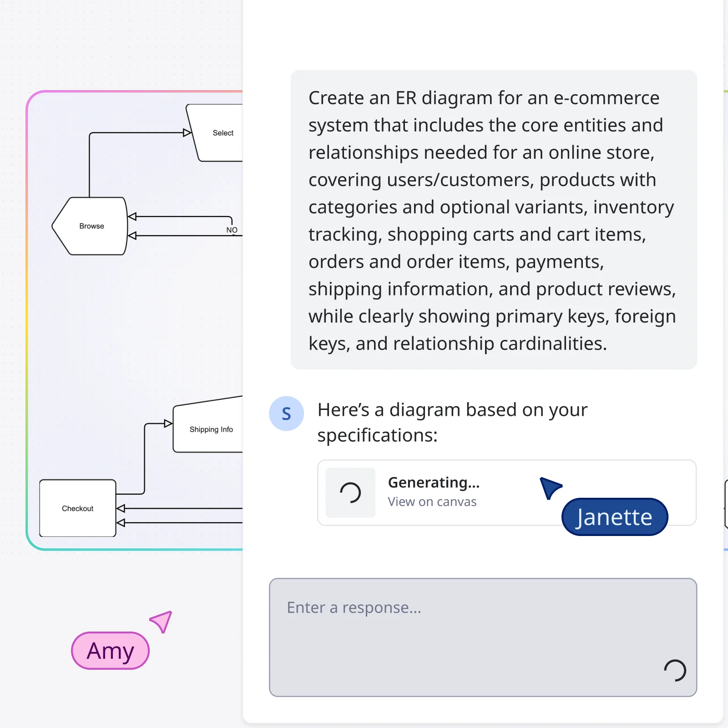
Task: Click the Amy collaborator name badge
Action: point(110,650)
